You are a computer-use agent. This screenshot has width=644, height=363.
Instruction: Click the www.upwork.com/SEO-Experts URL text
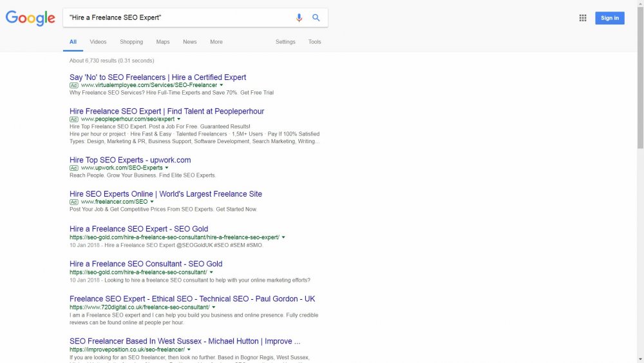[122, 168]
